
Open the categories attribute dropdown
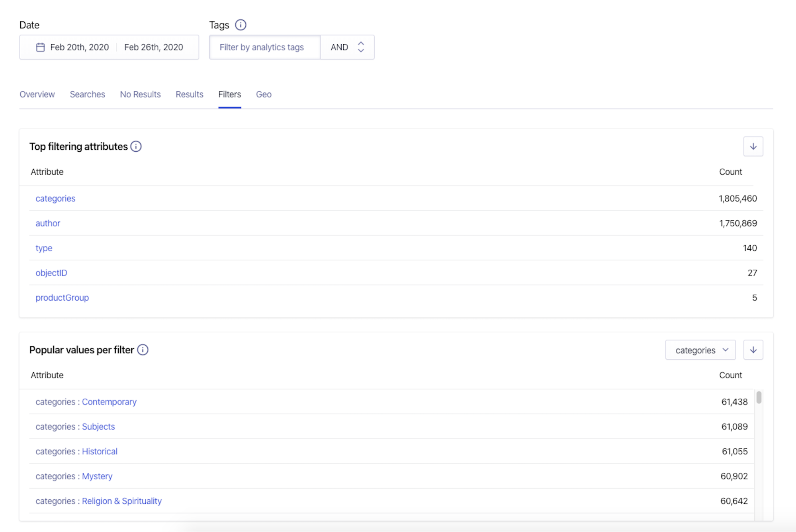click(x=700, y=350)
